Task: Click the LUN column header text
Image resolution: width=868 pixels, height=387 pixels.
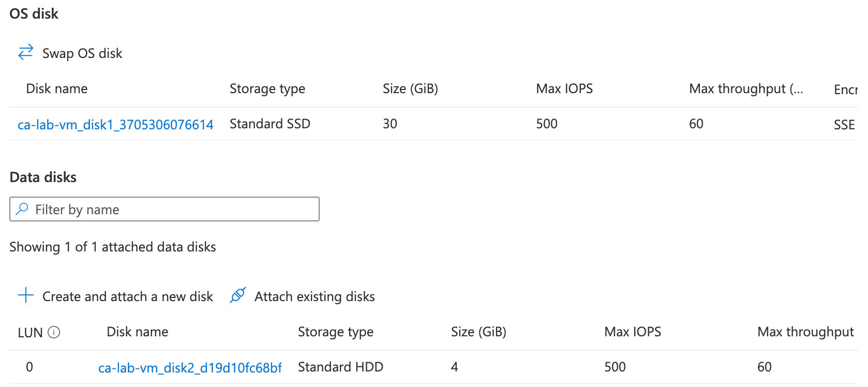Action: click(x=30, y=333)
